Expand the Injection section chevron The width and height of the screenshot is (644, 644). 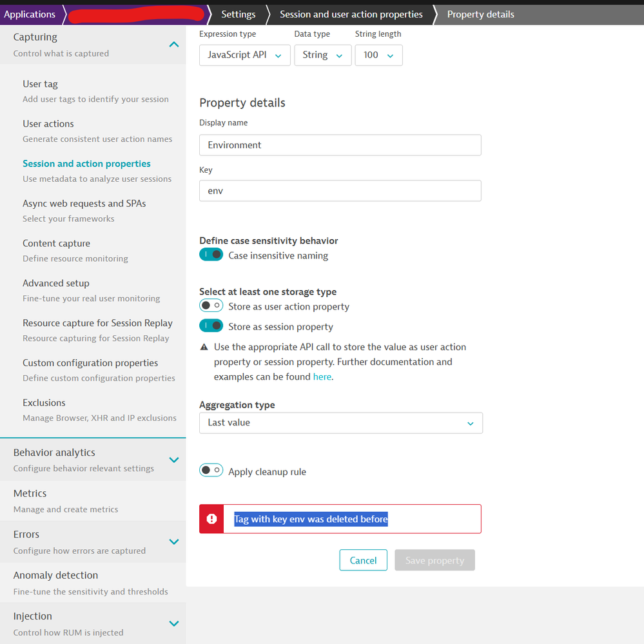[174, 623]
